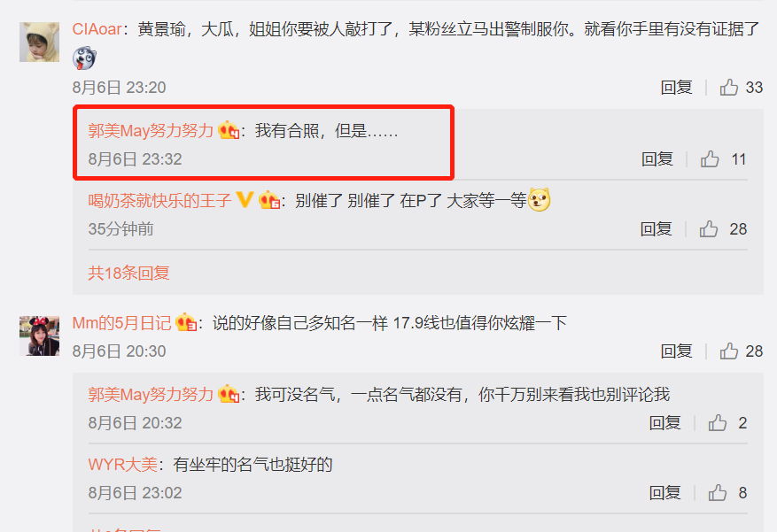Open CIAoar user profile link
Image resolution: width=777 pixels, height=532 pixels.
coord(97,29)
